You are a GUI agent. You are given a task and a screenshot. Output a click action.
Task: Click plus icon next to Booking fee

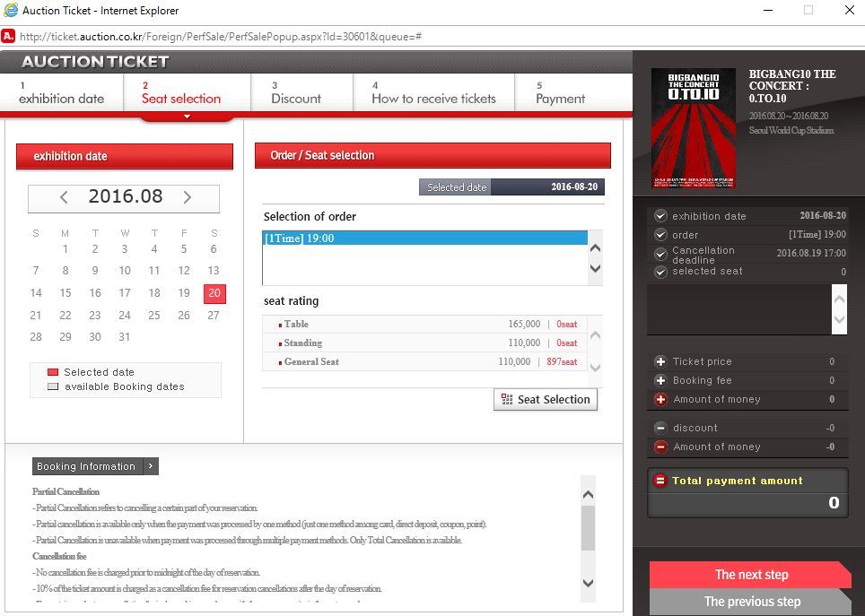point(660,380)
